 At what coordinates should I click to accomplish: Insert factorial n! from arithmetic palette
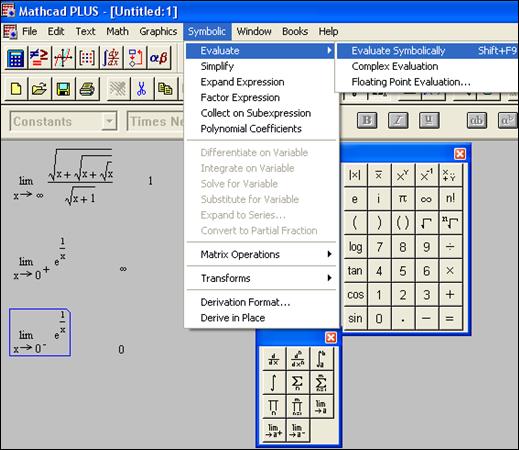click(450, 199)
